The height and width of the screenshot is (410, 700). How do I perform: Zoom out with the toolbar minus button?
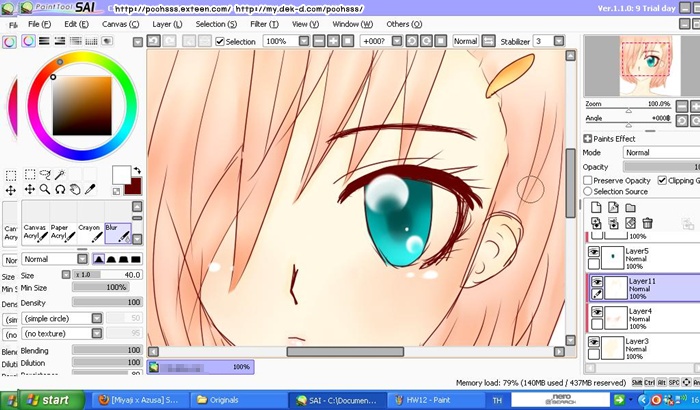point(319,41)
